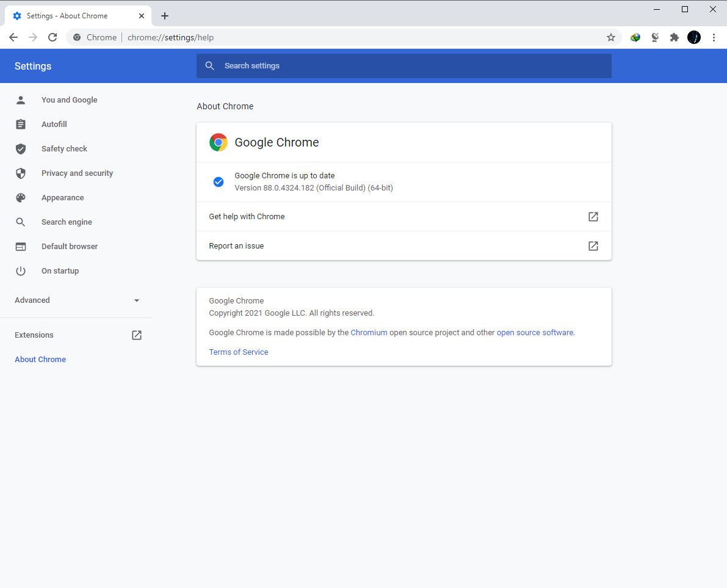The height and width of the screenshot is (588, 727).
Task: Click the Google Chrome logo in About card
Action: point(219,142)
